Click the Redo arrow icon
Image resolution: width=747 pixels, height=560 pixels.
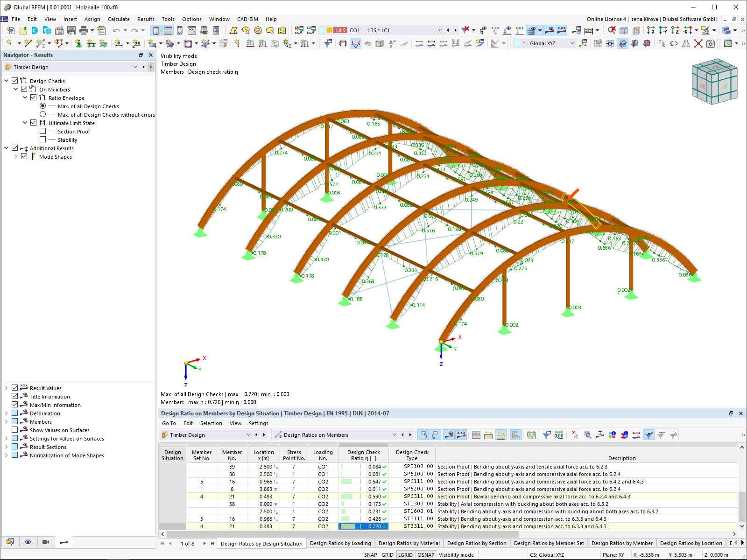(134, 30)
